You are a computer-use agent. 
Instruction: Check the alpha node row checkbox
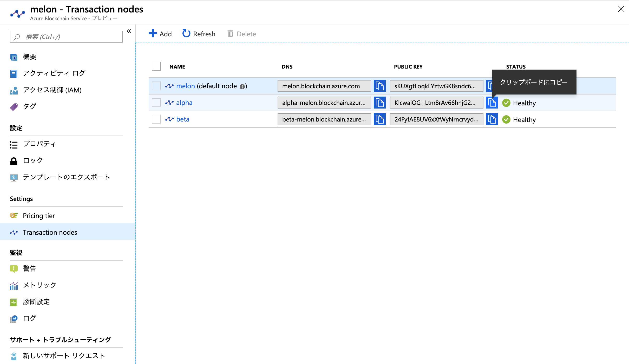click(x=156, y=103)
